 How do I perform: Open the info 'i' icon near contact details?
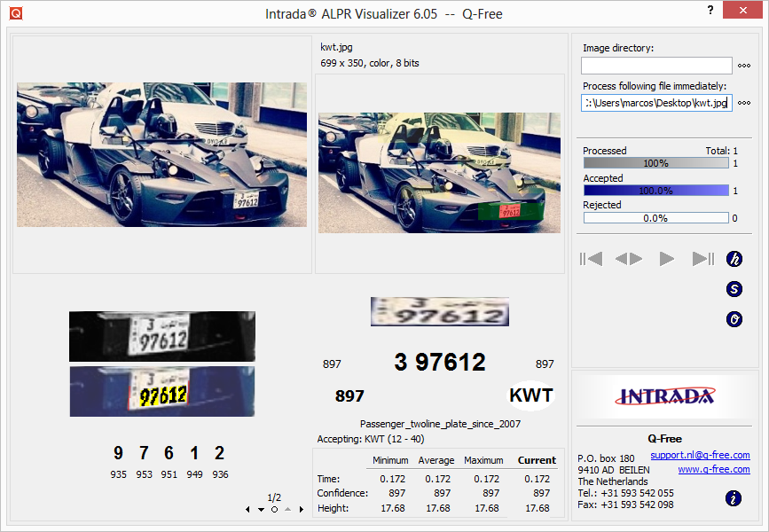734,498
